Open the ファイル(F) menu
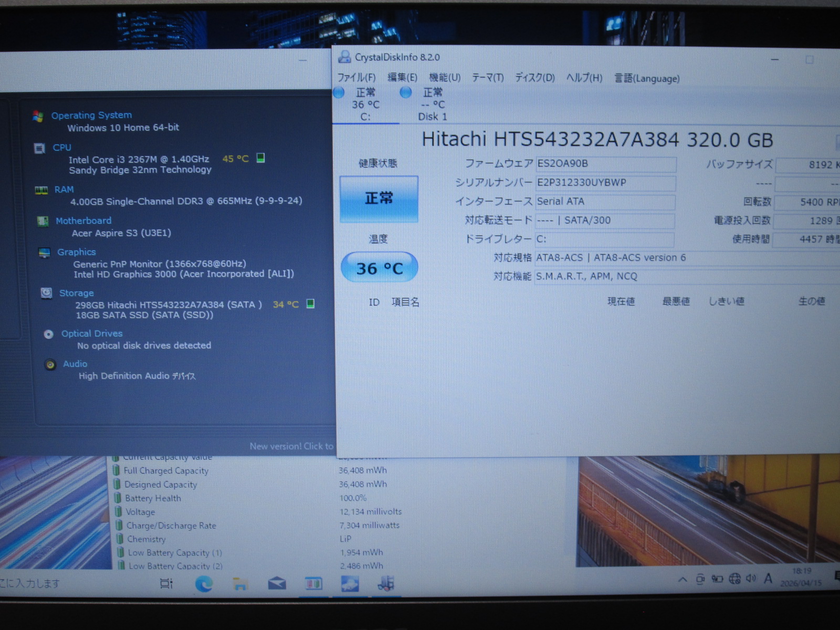 [x=356, y=78]
